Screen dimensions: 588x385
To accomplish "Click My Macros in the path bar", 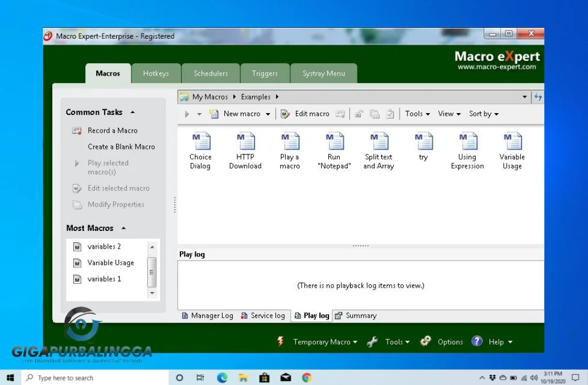I will (x=210, y=97).
